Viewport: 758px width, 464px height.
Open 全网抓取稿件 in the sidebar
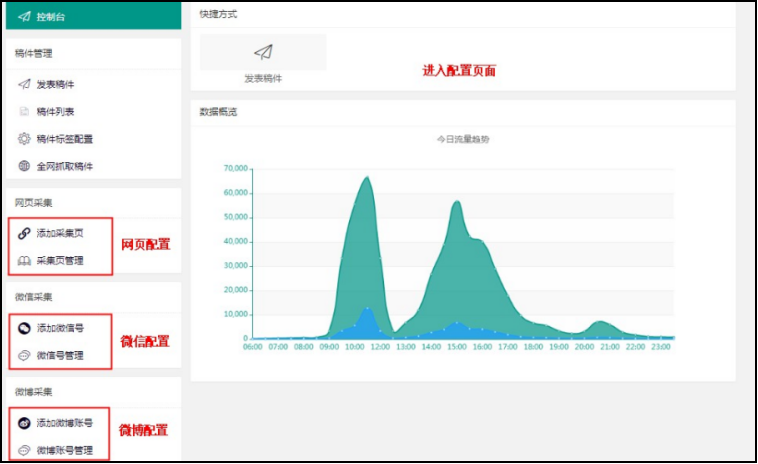click(65, 166)
